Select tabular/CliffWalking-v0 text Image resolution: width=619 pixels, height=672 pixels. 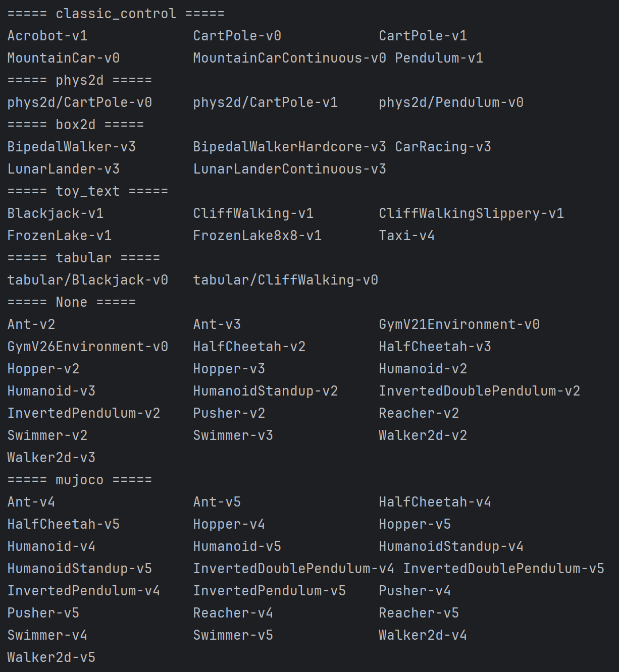(286, 280)
